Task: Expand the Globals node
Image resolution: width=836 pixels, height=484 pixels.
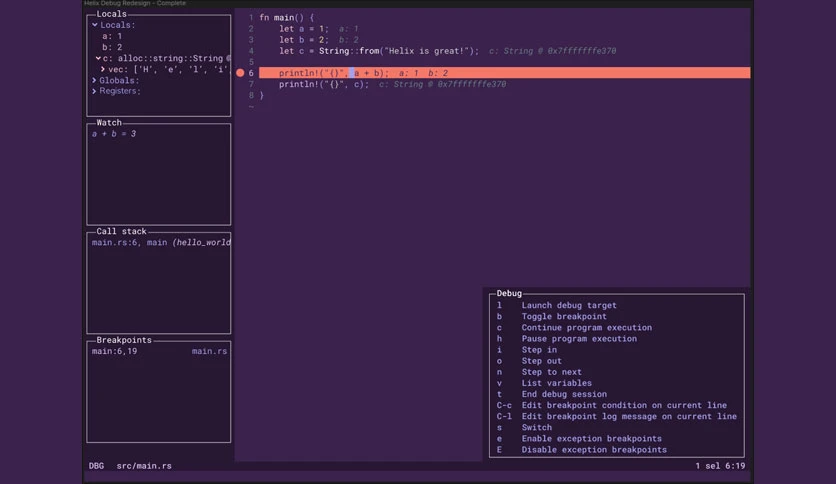Action: (x=94, y=80)
